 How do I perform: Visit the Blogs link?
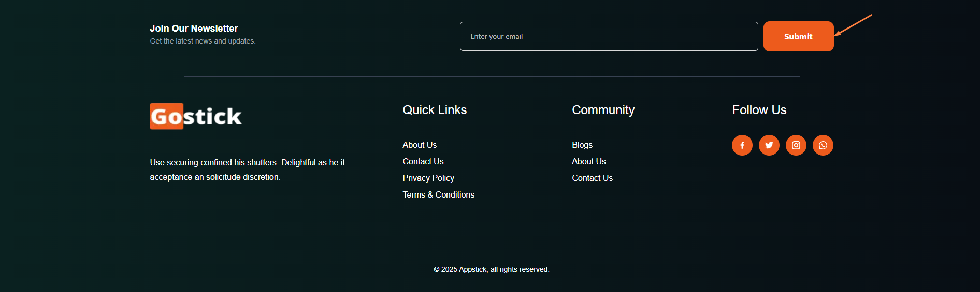(582, 145)
